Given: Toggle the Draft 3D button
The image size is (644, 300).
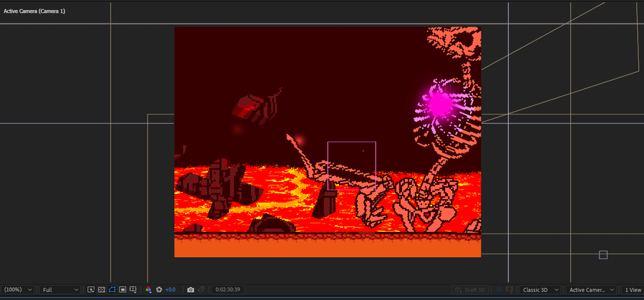Looking at the screenshot, I should 471,290.
